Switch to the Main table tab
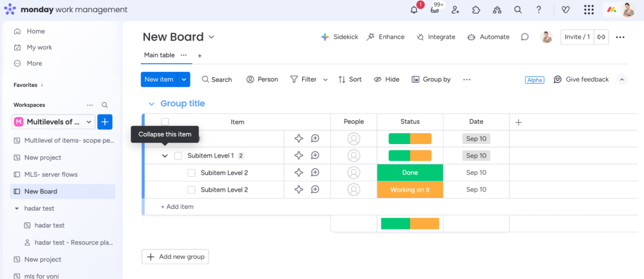644x279 pixels. (x=159, y=55)
